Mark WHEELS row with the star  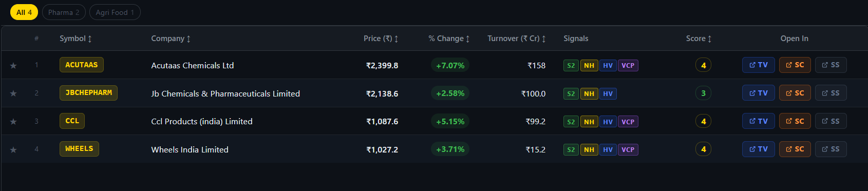coord(13,150)
